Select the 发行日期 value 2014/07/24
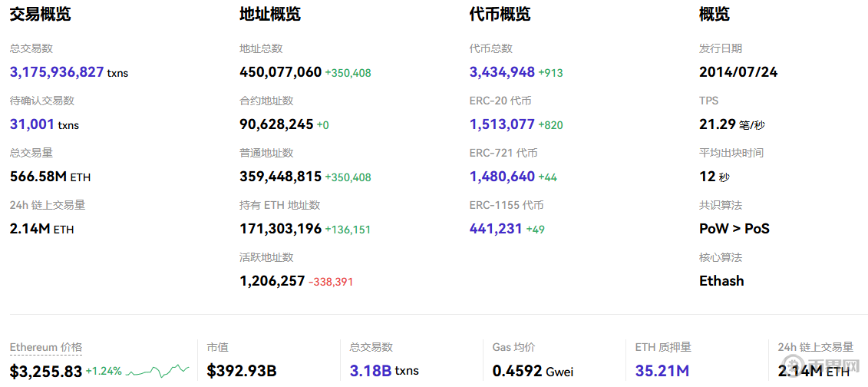The image size is (868, 387). (x=738, y=72)
